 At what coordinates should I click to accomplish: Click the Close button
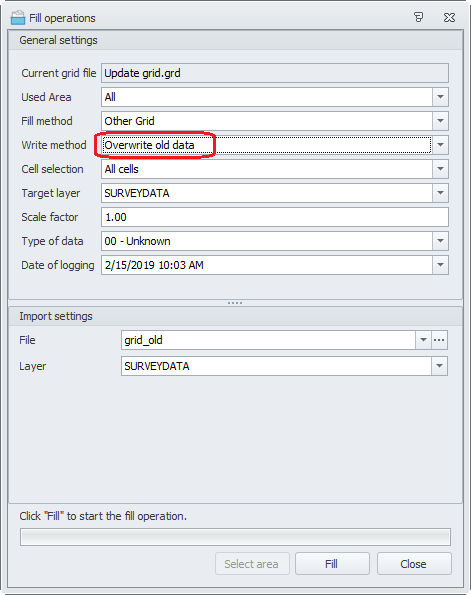414,564
